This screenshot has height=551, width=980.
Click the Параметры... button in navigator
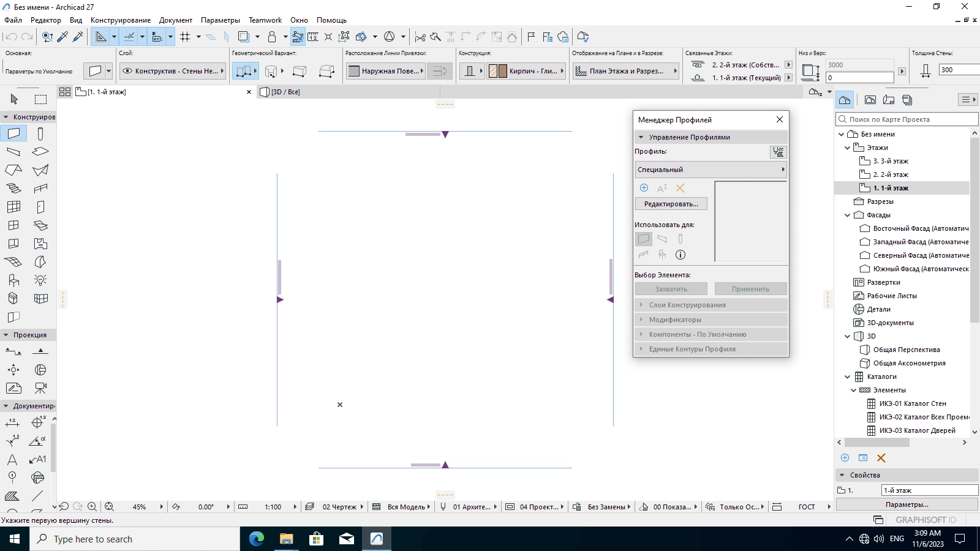907,504
